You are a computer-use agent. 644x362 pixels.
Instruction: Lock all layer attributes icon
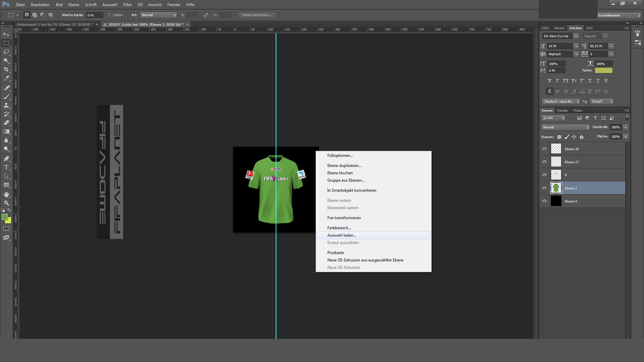point(582,137)
